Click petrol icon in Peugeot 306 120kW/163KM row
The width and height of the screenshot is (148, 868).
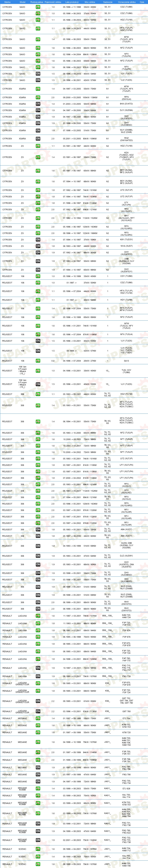pyautogui.click(x=38, y=504)
